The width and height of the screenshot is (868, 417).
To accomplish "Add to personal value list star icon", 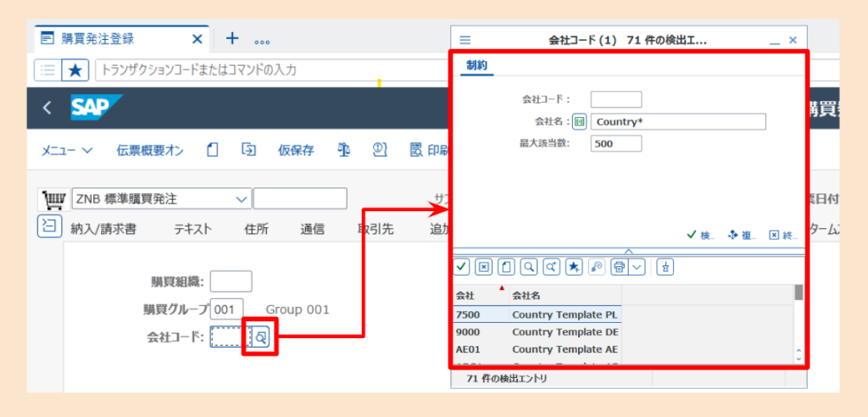I will pos(574,267).
